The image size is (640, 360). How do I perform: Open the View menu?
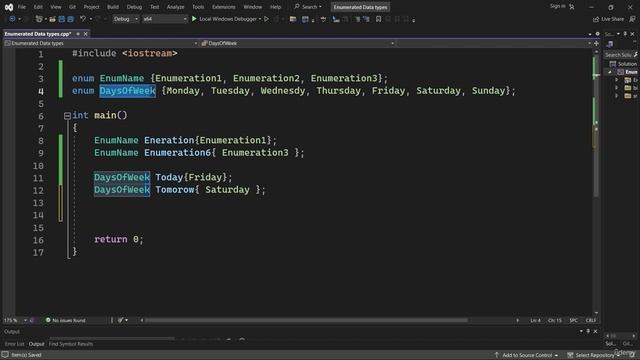56,7
